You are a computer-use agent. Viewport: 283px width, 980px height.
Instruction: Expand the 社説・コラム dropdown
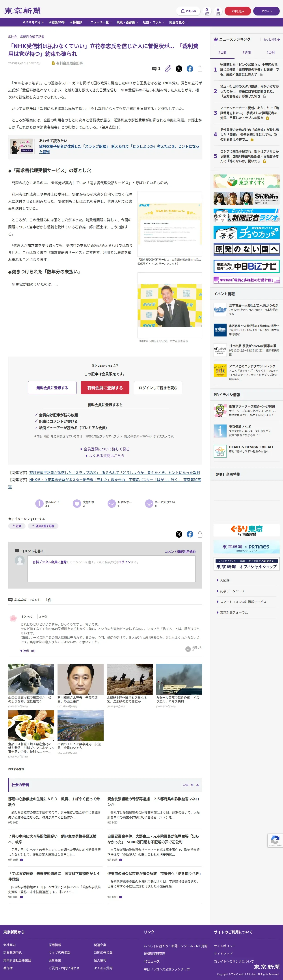pyautogui.click(x=153, y=23)
